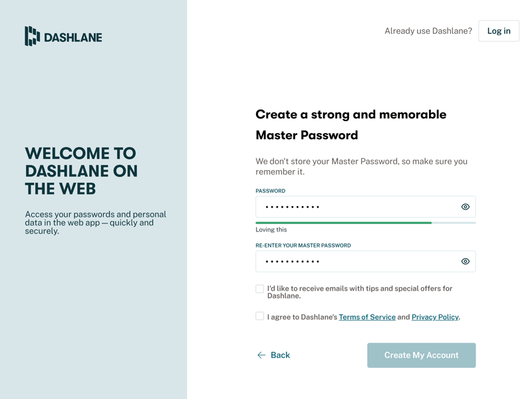Screen dimensions: 532x399
Task: Click the "Create a strong and memorable" heading
Action: (x=350, y=114)
